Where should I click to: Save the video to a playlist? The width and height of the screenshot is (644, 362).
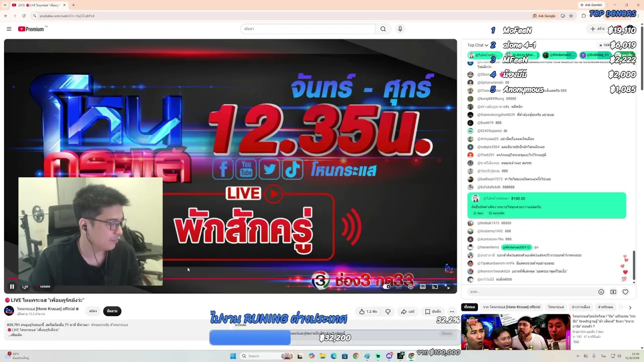tap(433, 312)
